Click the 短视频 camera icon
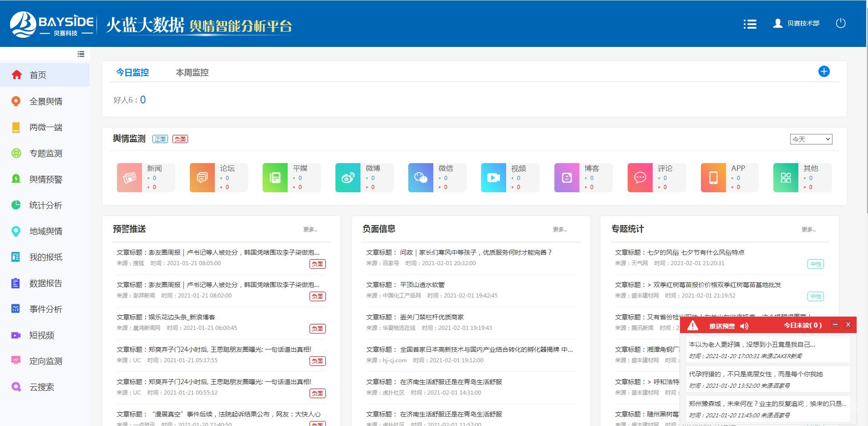 tap(16, 335)
